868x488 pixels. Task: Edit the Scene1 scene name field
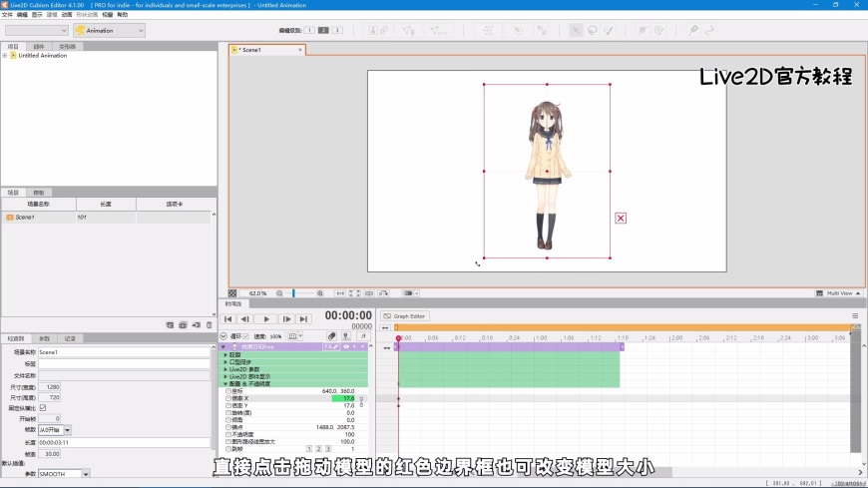124,352
